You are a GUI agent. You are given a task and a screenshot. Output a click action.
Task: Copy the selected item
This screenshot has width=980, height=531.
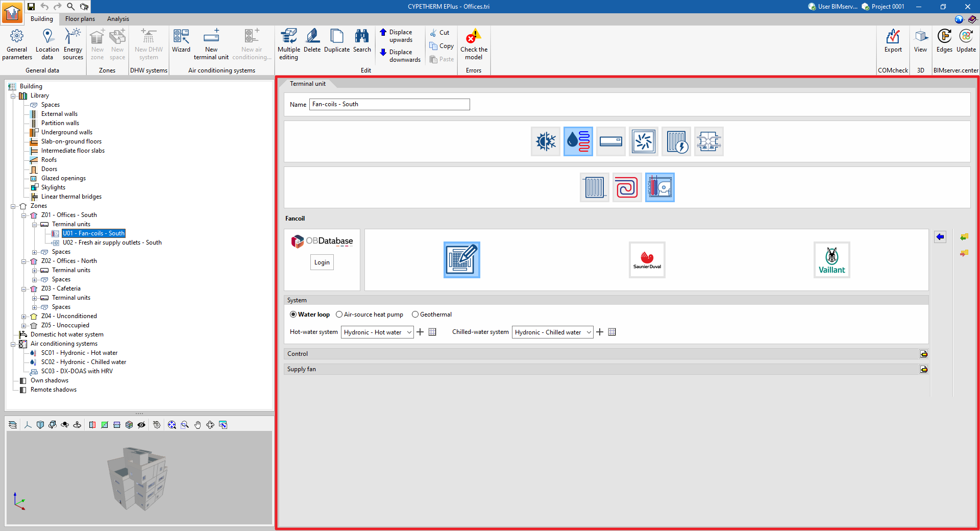tap(442, 46)
